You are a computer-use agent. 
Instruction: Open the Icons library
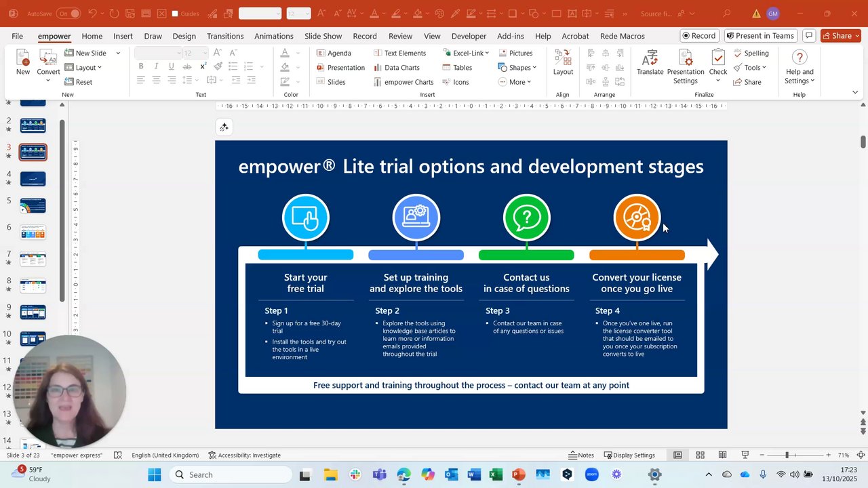(x=455, y=82)
